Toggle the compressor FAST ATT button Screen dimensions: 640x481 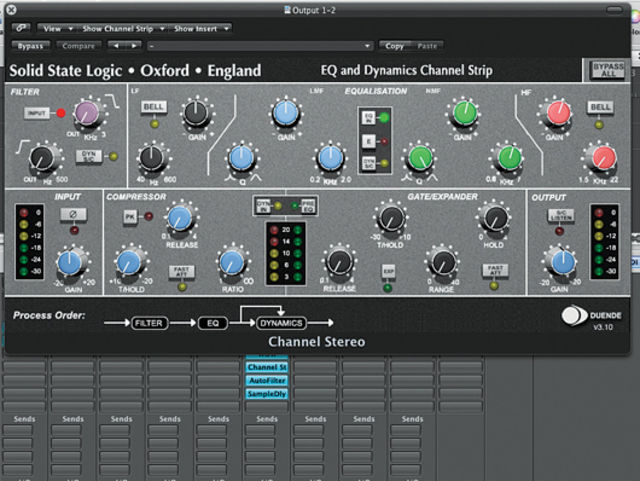(x=181, y=272)
